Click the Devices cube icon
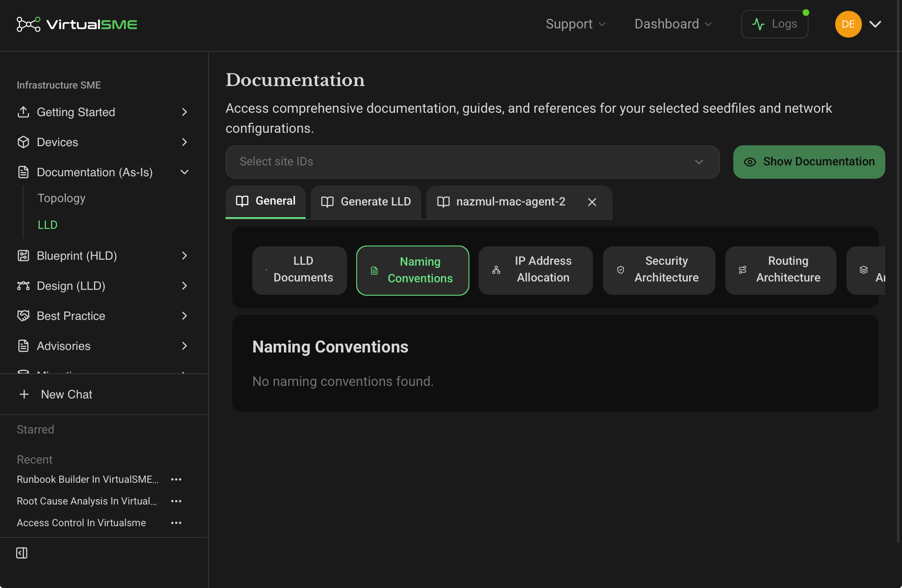The width and height of the screenshot is (902, 588). coord(23,142)
